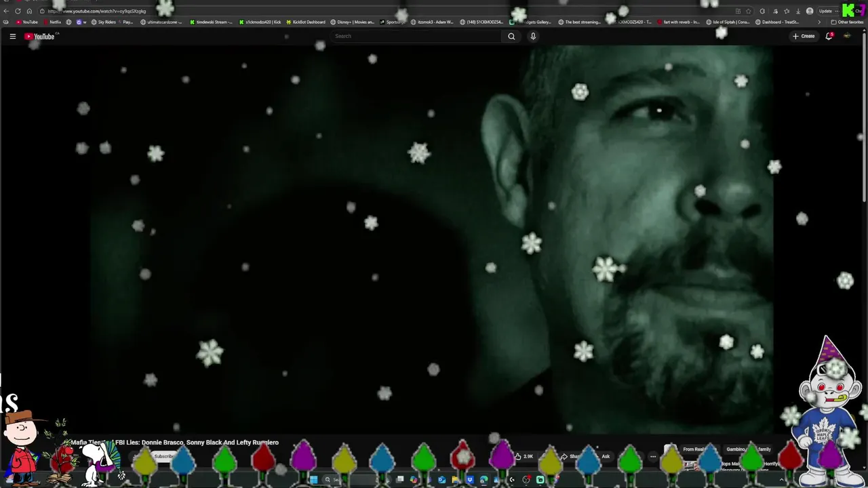Open the Create menu button
868x488 pixels.
point(804,37)
